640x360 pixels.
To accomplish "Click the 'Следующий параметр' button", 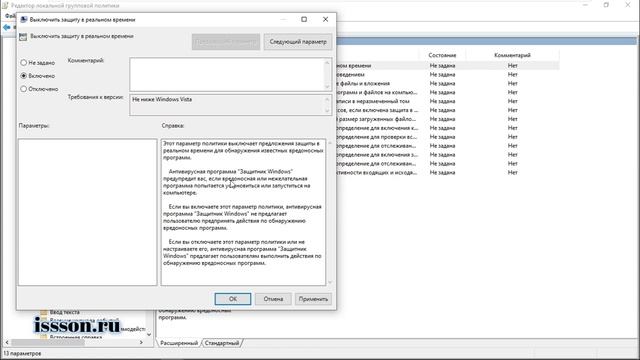I will point(298,42).
